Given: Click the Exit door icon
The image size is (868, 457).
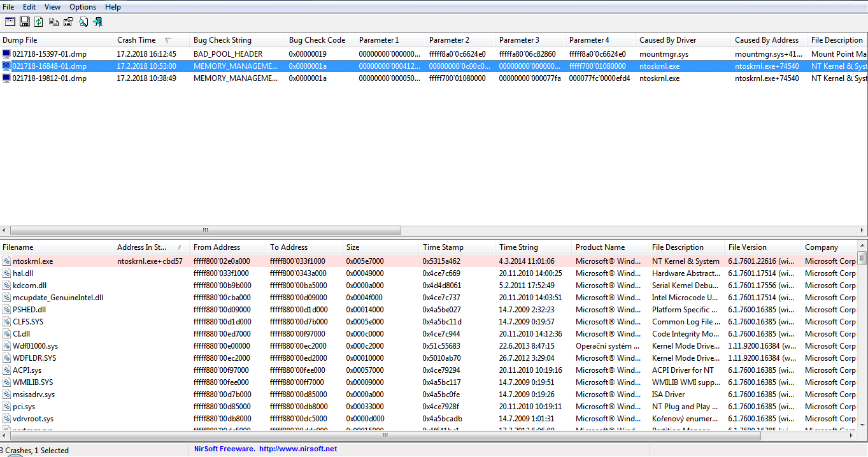Looking at the screenshot, I should click(97, 22).
